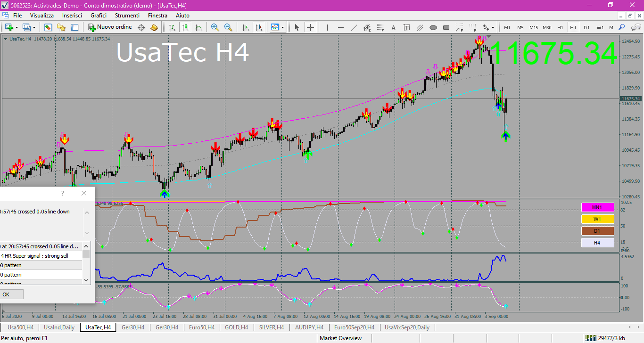The height and width of the screenshot is (343, 644).
Task: Select the cursor arrow tool
Action: click(297, 27)
